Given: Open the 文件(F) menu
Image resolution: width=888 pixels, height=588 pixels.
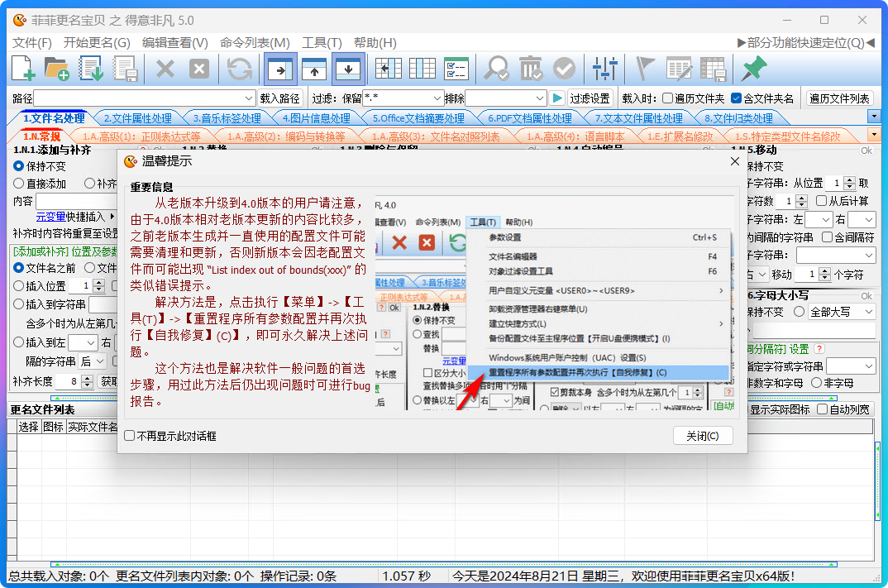Looking at the screenshot, I should pyautogui.click(x=31, y=43).
